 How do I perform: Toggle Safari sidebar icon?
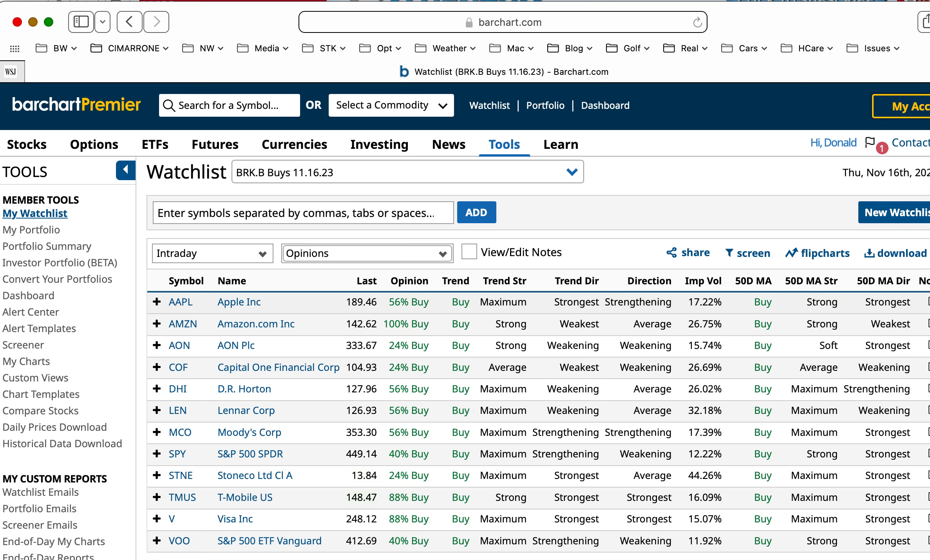point(81,22)
